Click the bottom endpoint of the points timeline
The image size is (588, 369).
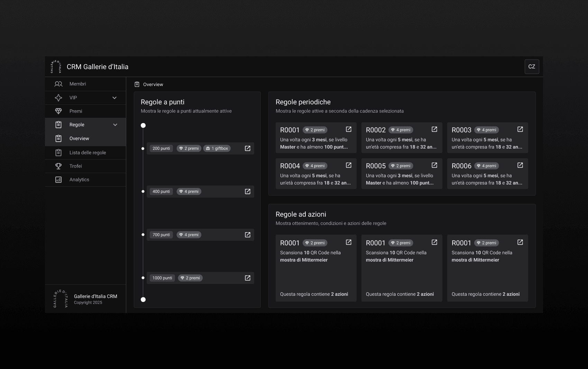click(143, 300)
